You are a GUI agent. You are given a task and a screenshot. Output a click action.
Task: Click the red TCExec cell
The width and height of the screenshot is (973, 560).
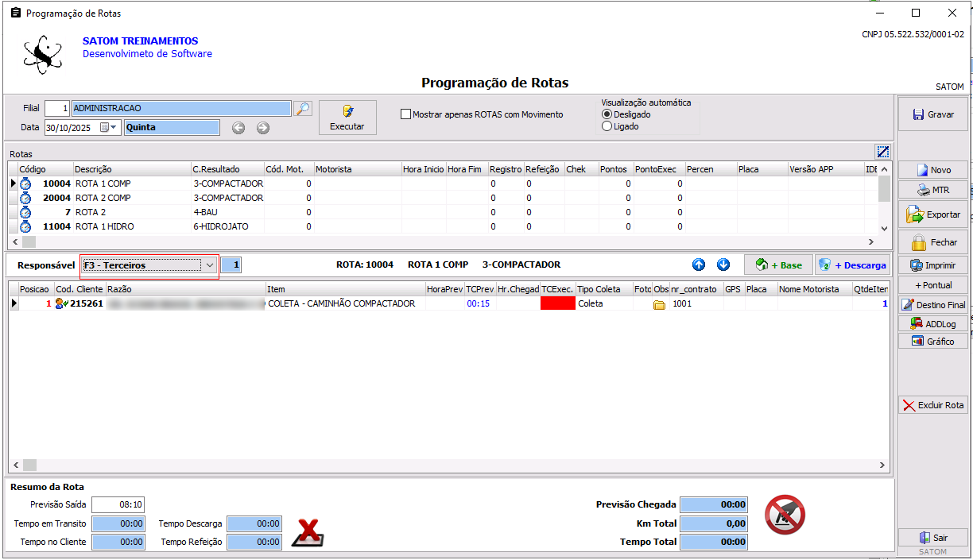tap(557, 303)
